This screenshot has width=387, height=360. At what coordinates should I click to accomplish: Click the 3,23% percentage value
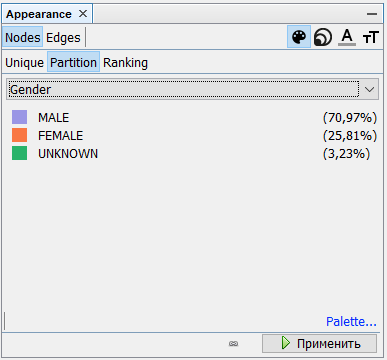click(x=346, y=154)
